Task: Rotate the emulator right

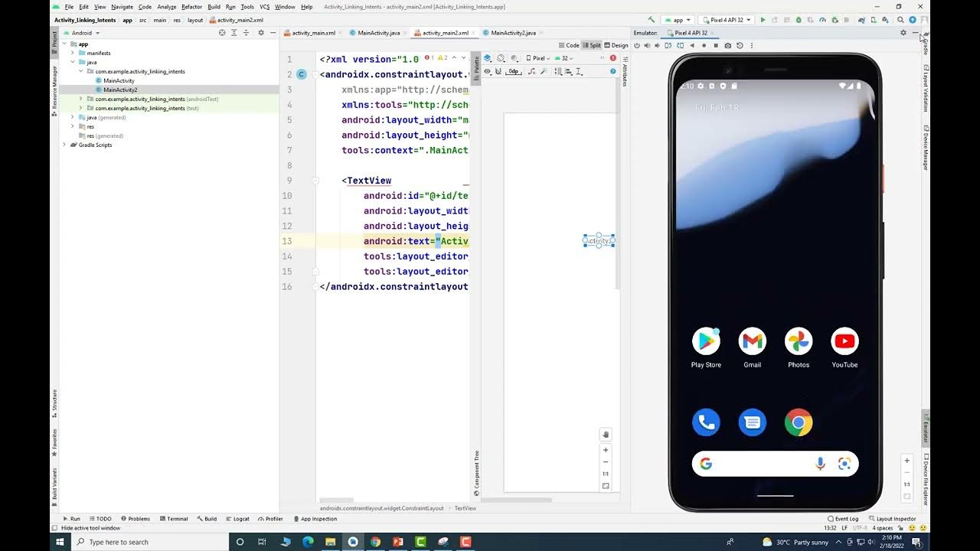Action: coord(680,46)
